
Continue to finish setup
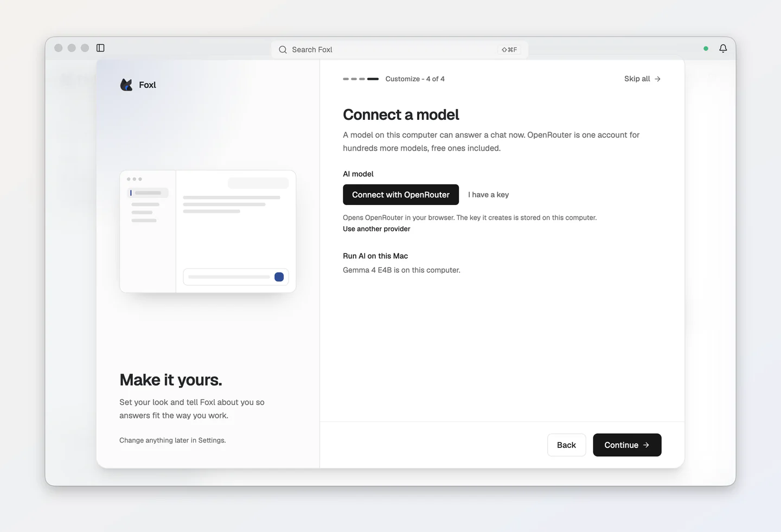tap(627, 445)
